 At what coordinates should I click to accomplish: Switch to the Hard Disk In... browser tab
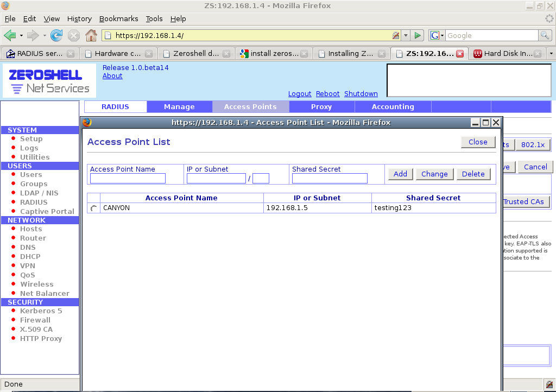(508, 54)
